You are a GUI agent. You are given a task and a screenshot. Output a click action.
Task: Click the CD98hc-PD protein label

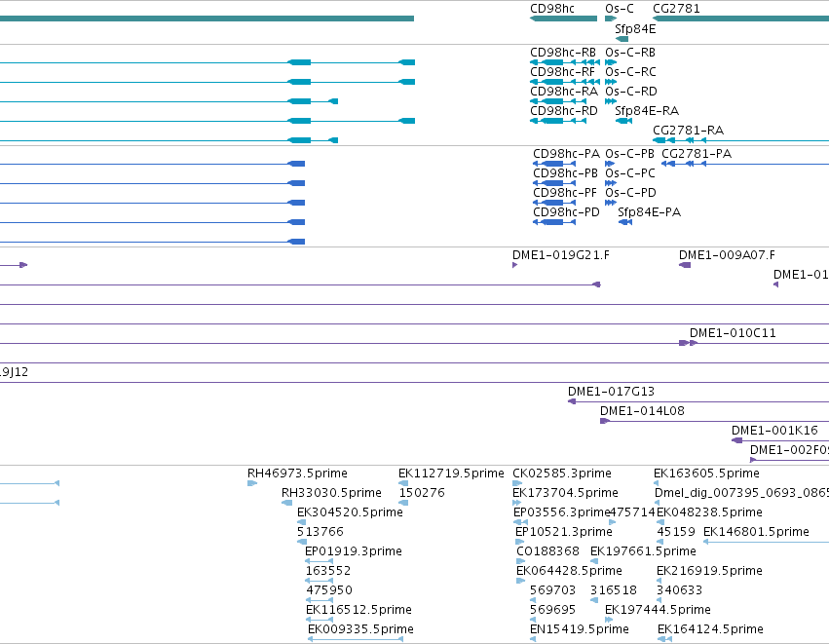(566, 212)
